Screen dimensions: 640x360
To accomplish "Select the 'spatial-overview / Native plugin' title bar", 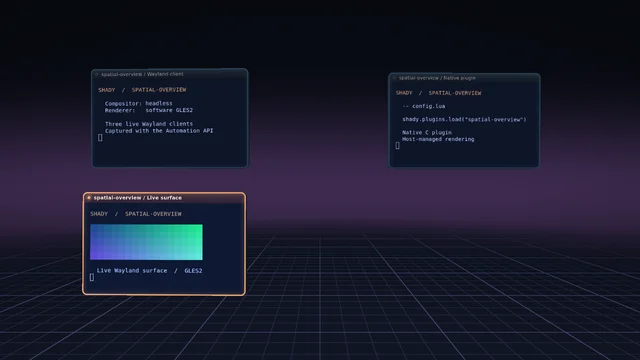I will (464, 78).
